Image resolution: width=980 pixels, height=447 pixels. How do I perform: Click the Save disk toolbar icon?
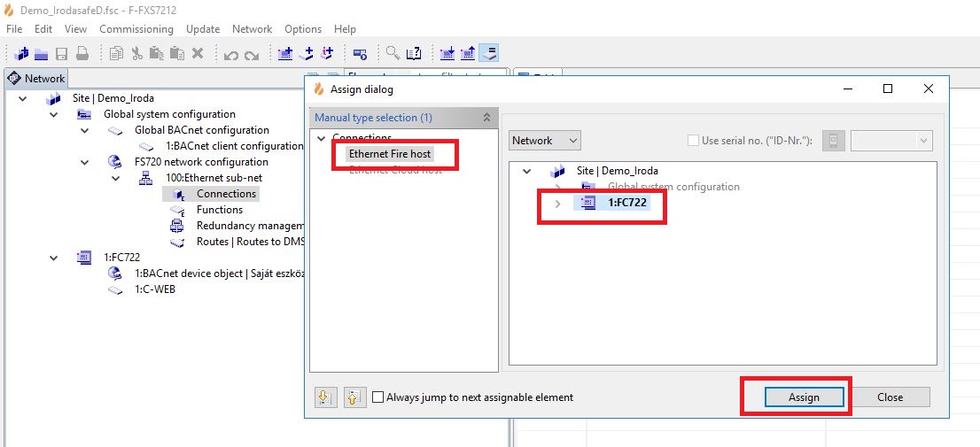point(62,54)
